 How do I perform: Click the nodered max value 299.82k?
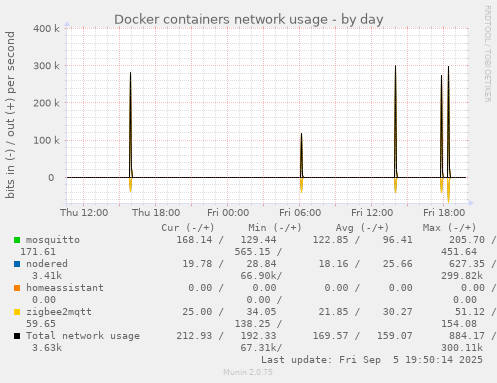coord(462,276)
